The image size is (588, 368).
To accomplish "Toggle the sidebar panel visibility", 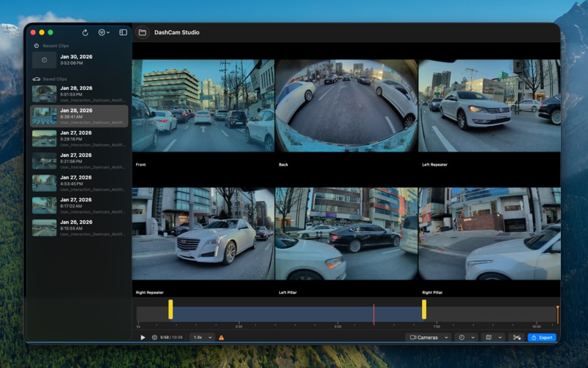I will coord(123,32).
